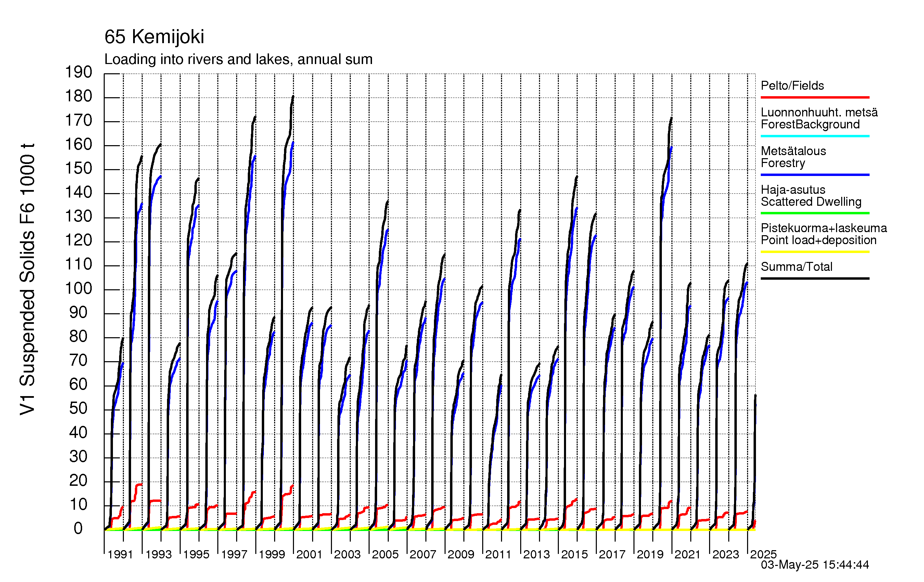Click the x-axis year 2013
The height and width of the screenshot is (582, 924).
click(537, 555)
